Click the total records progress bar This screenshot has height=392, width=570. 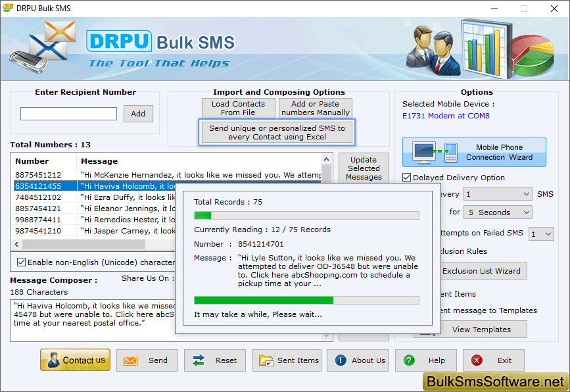pos(306,216)
